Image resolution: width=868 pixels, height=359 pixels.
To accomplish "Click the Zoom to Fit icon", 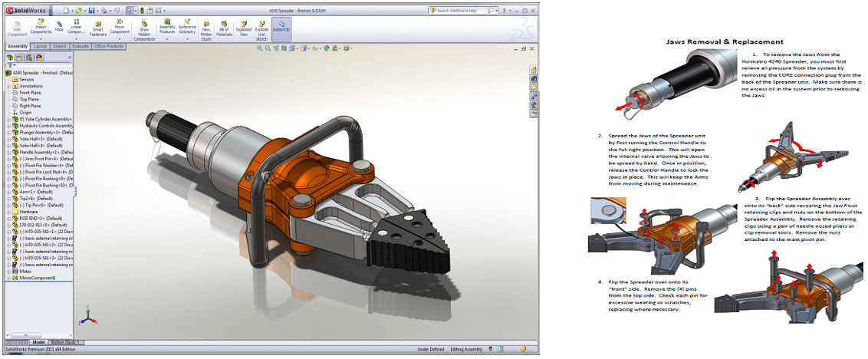I will coord(260,48).
